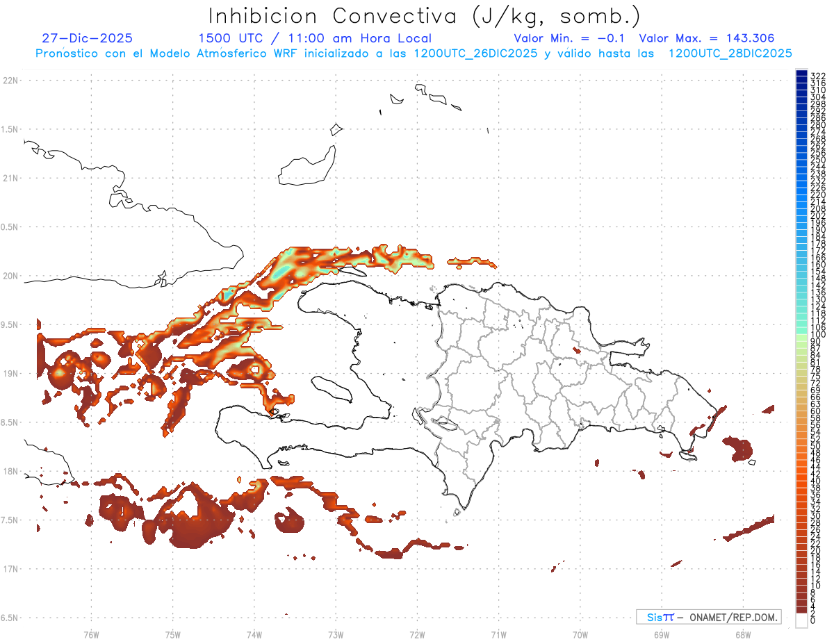Click the '71W' longitude label
Screen dimensions: 834x644
point(498,634)
